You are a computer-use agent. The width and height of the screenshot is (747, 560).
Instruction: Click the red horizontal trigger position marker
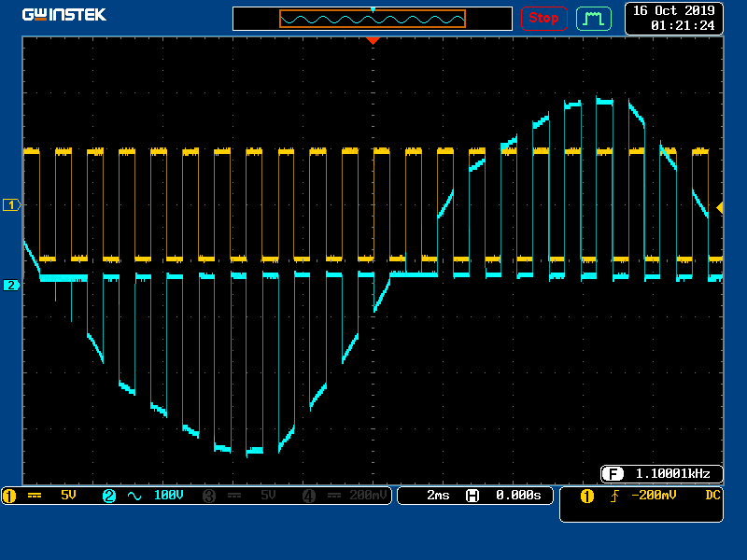373,41
